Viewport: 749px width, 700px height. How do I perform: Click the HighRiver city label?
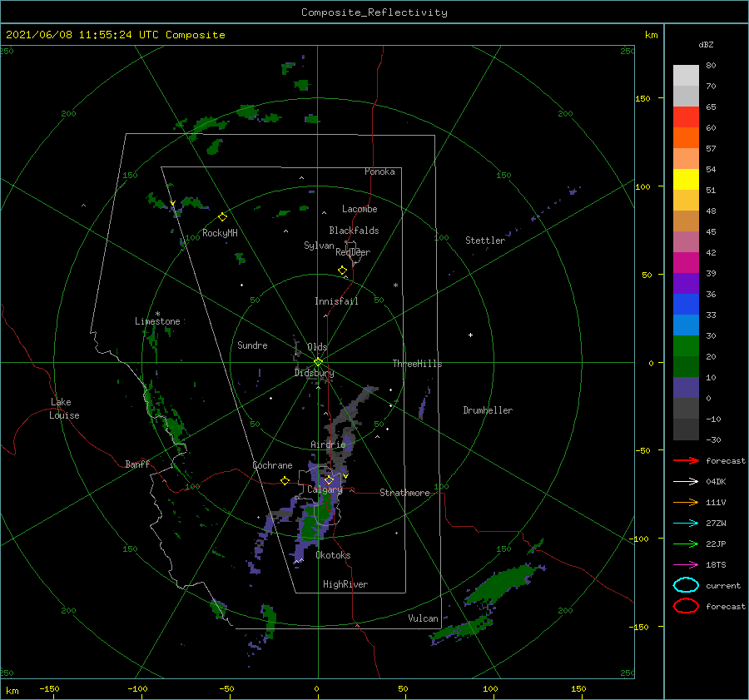pos(345,584)
